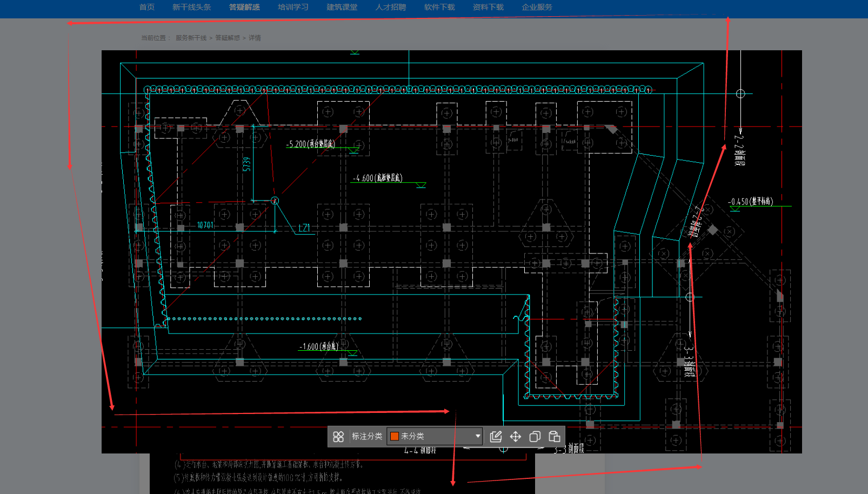The height and width of the screenshot is (494, 868).
Task: Click the 答疑解惑 breadcrumb link
Action: [x=228, y=38]
